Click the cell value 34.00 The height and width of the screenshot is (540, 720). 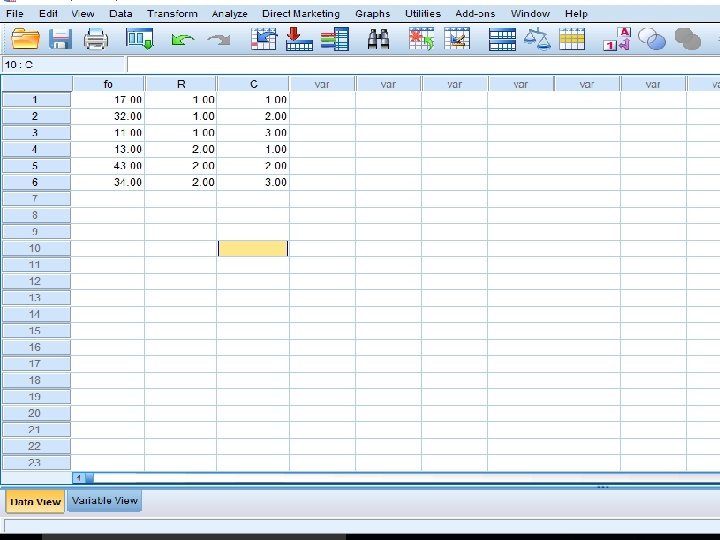click(108, 182)
